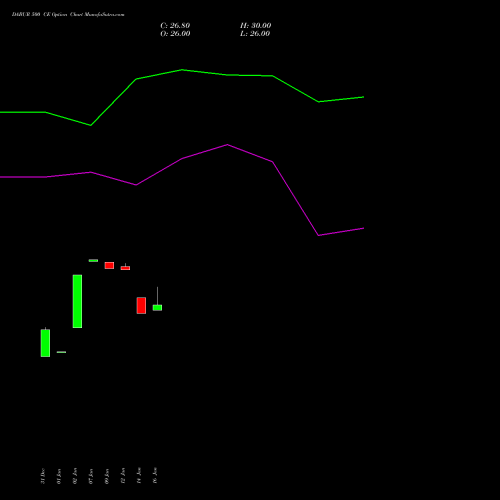Click the '01 Jan' date axis label
The image size is (500, 500).
59,476
